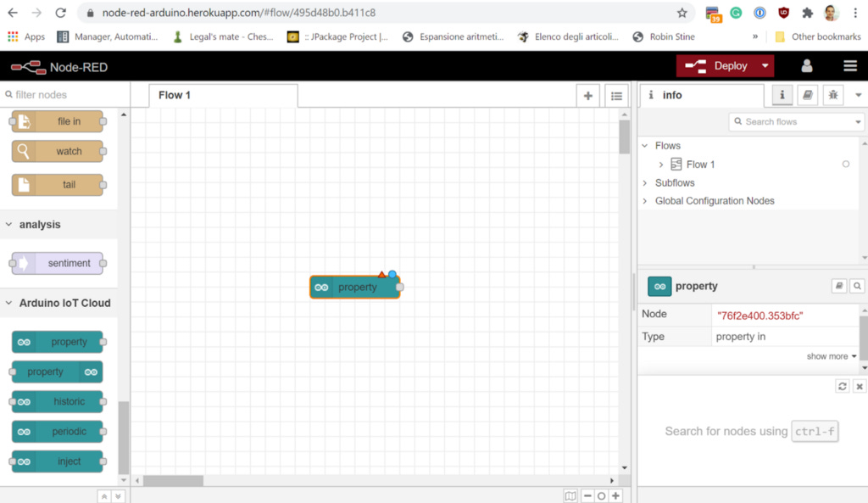Click the canvas vertical scrollbar thumb
This screenshot has width=868, height=503.
pos(625,137)
